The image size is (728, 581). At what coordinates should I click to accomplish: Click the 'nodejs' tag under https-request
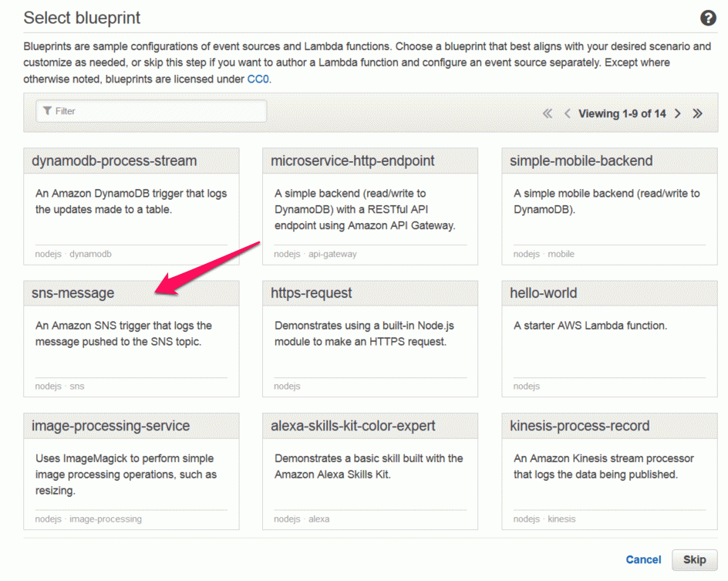point(287,387)
